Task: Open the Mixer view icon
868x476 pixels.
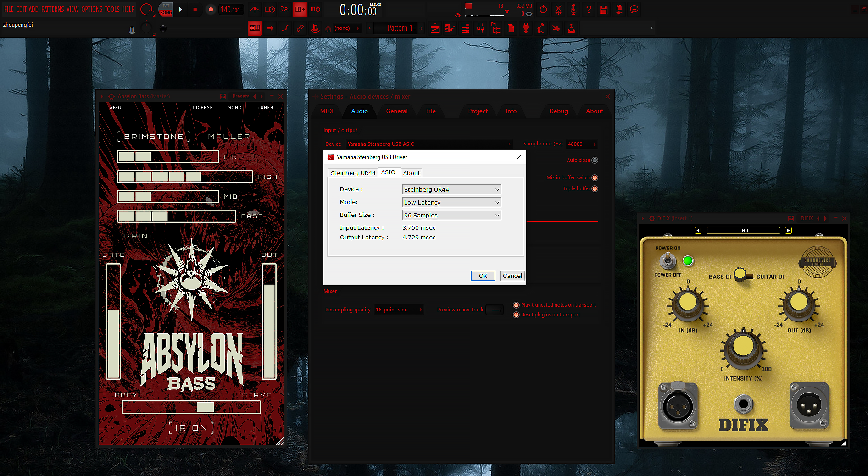Action: click(x=480, y=28)
